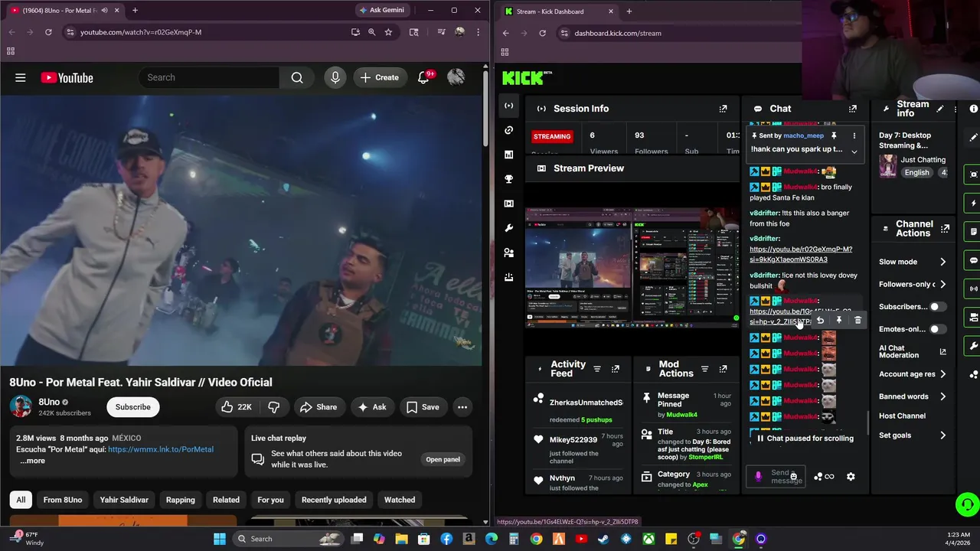Open Kick chat settings gear
The height and width of the screenshot is (551, 980).
[x=851, y=477]
